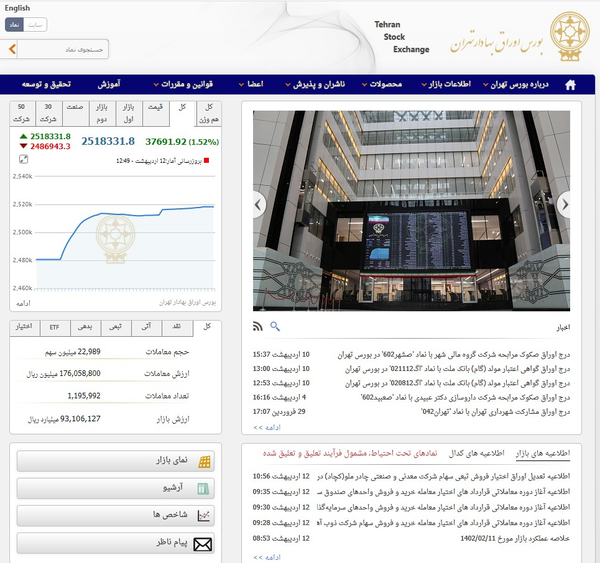This screenshot has height=563, width=600.
Task: Click the شاخص ها chart icon
Action: click(x=204, y=516)
